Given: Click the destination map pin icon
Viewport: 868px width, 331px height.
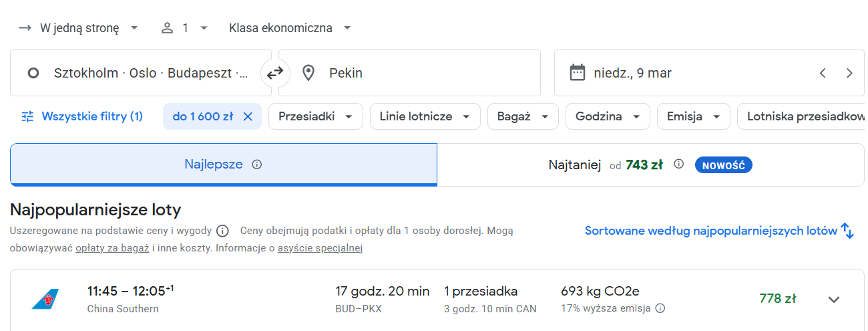Looking at the screenshot, I should coord(308,73).
